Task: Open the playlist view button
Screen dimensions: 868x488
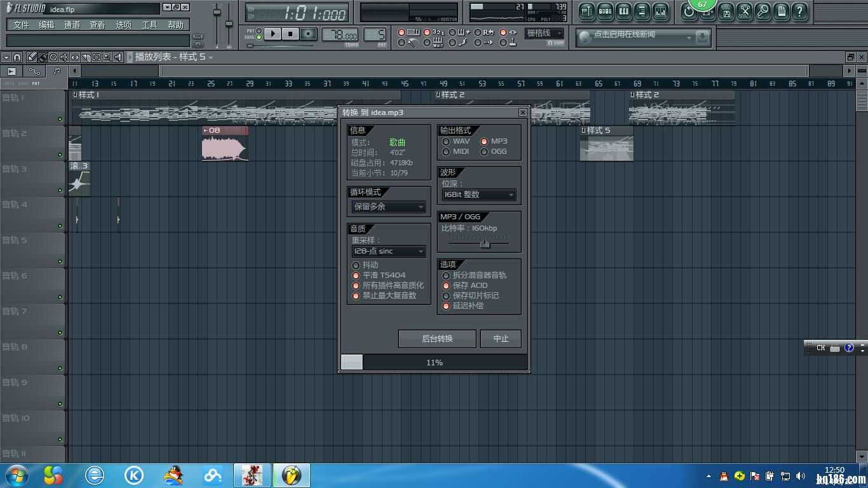Action: (x=587, y=11)
